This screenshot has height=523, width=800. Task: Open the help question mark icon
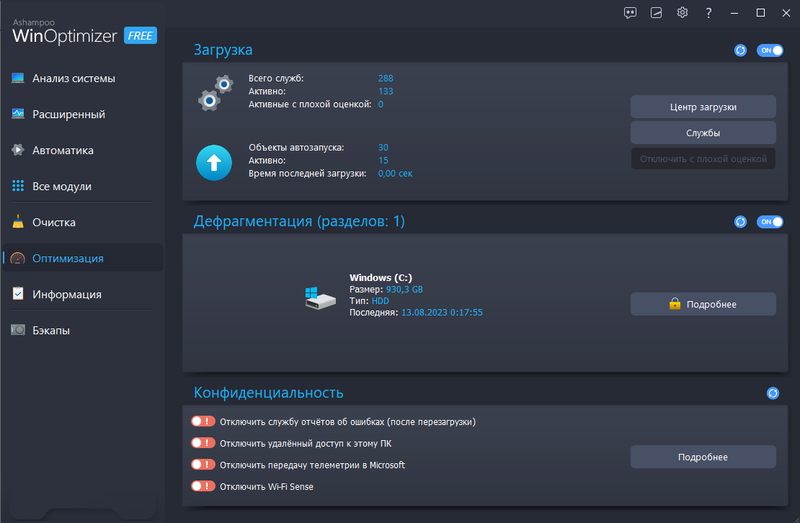pos(708,13)
